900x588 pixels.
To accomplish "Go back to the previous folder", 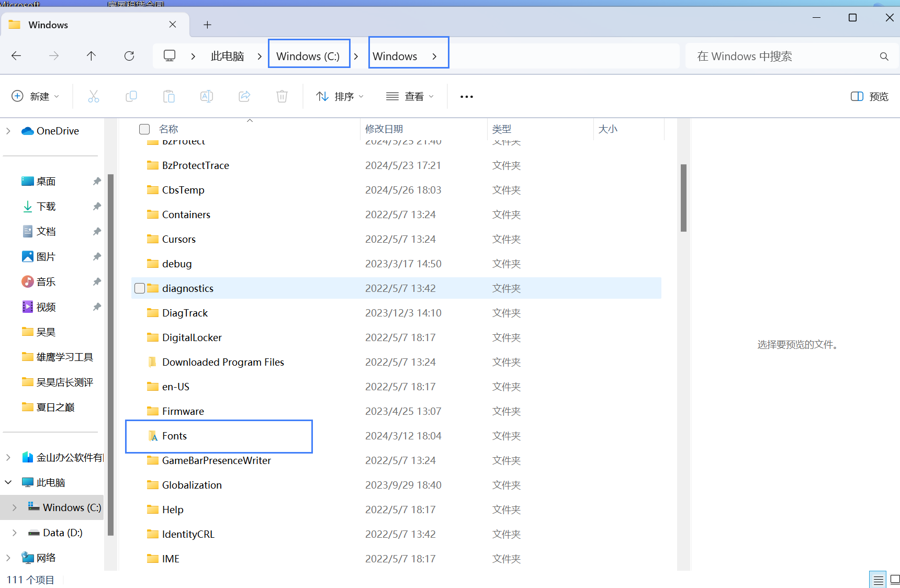I will 16,56.
